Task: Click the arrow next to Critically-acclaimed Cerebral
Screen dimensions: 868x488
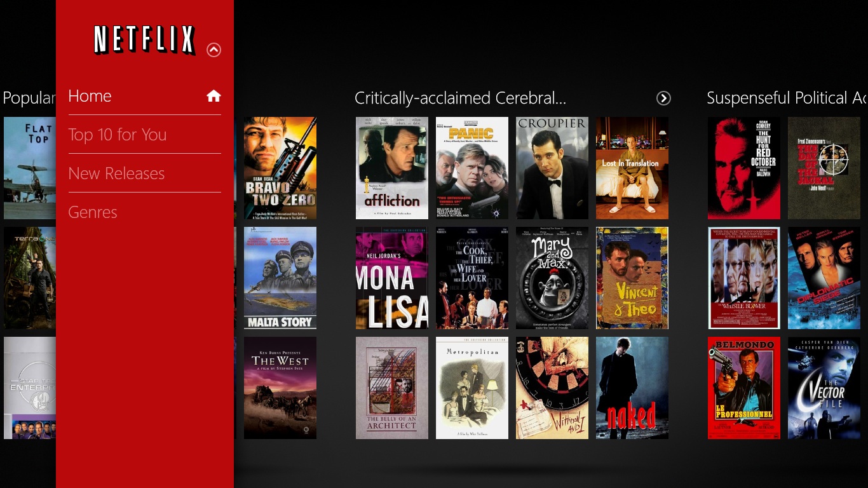Action: click(663, 98)
